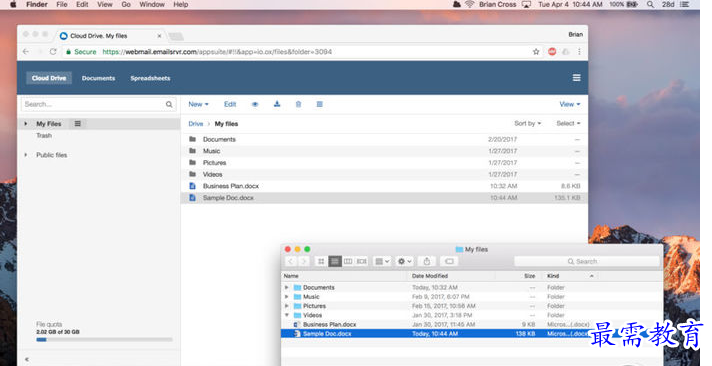Click the download icon in Cloud Drive toolbar

[x=277, y=104]
